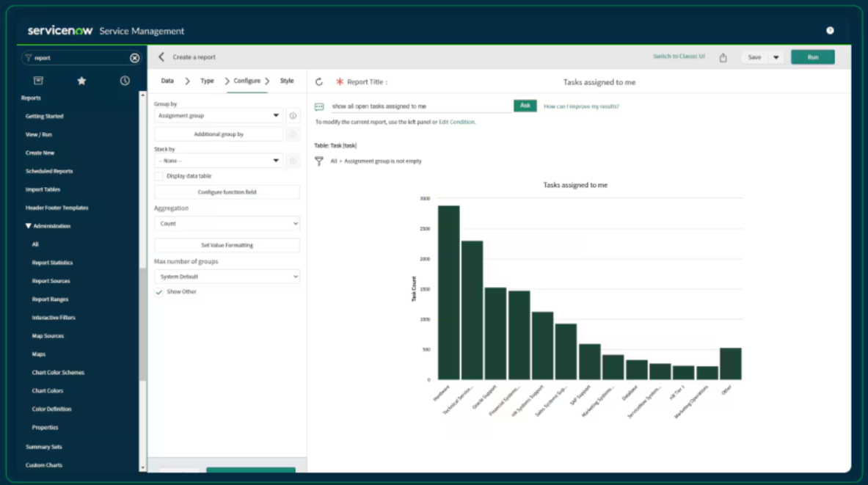Click the Other bar in chart
This screenshot has height=485, width=868.
click(730, 364)
